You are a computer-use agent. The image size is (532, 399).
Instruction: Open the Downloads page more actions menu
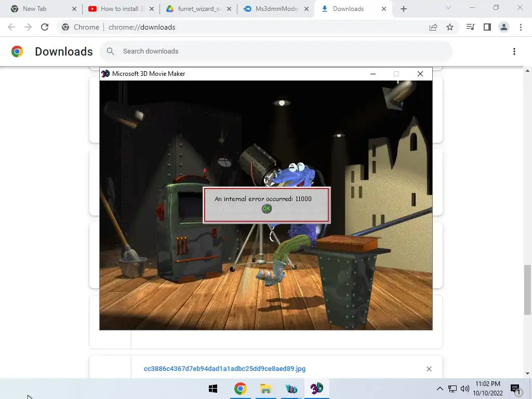(514, 51)
